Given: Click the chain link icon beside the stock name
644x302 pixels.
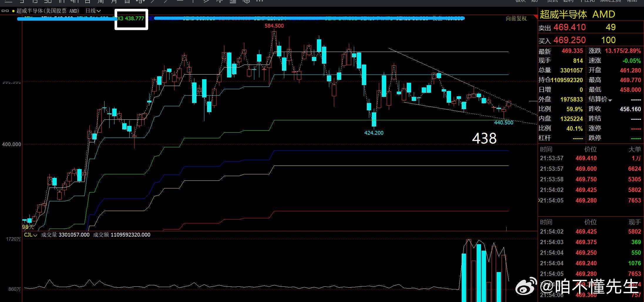Looking at the screenshot, I should coord(5,11).
